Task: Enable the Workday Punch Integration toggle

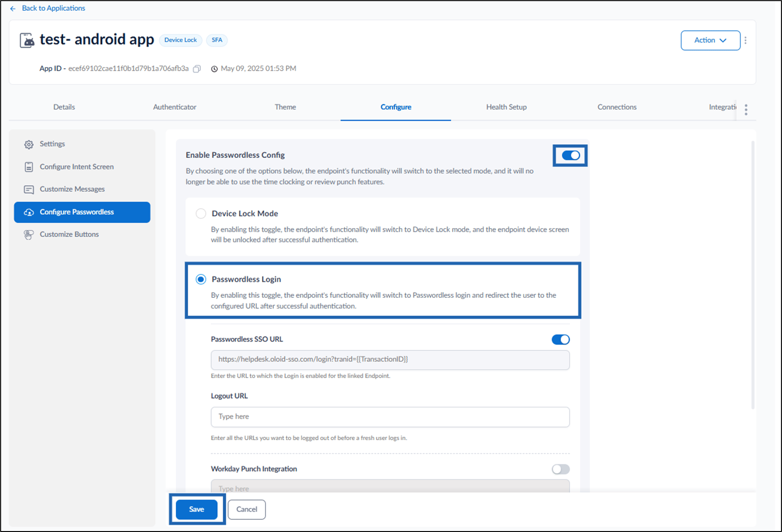Action: point(560,469)
